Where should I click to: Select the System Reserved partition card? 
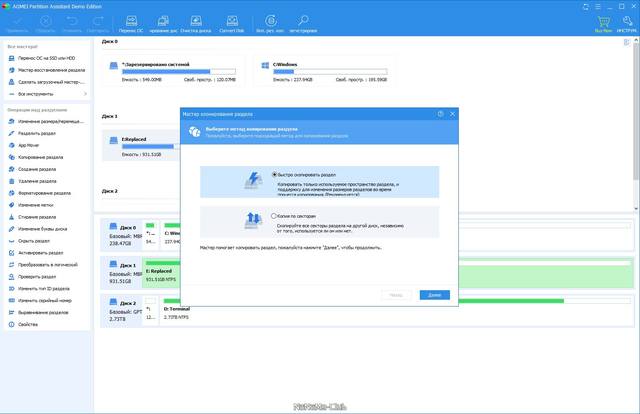[x=174, y=71]
